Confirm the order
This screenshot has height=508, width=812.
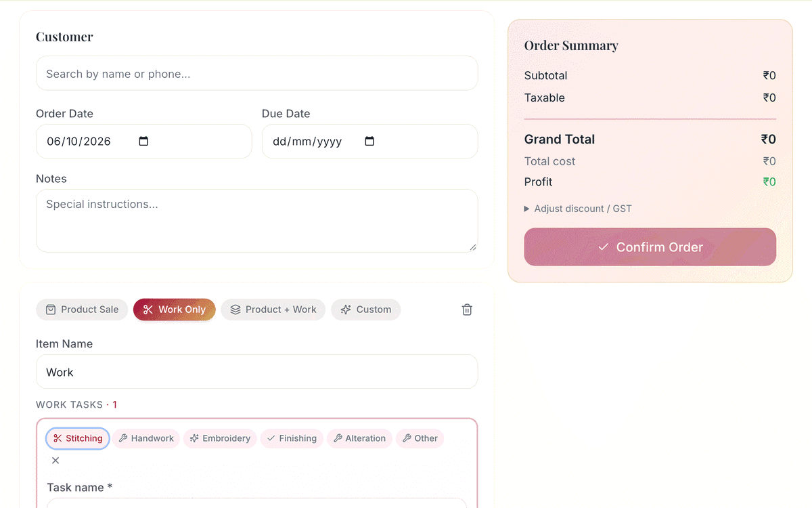tap(650, 247)
